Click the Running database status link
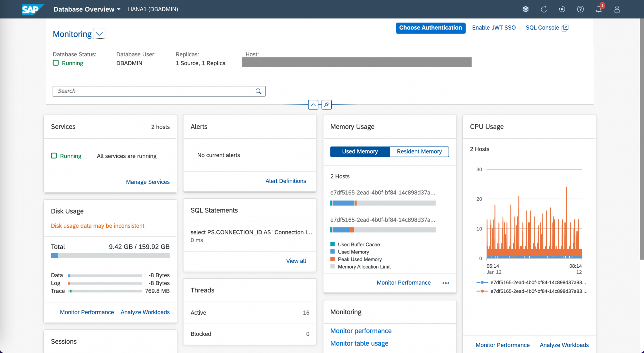 point(72,63)
